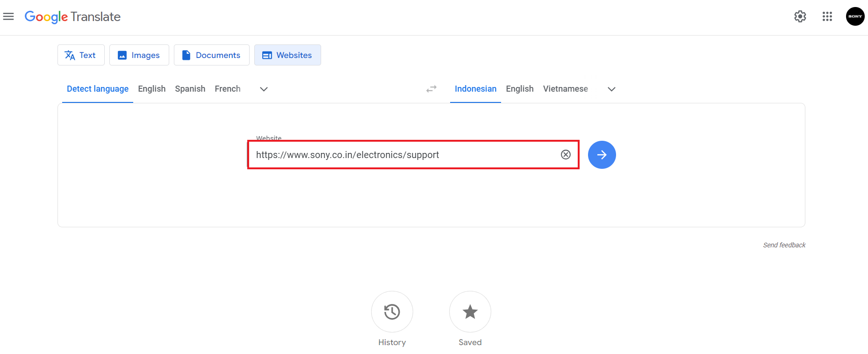Clear the website URL field
Viewport: 868px width, 354px height.
tap(566, 155)
